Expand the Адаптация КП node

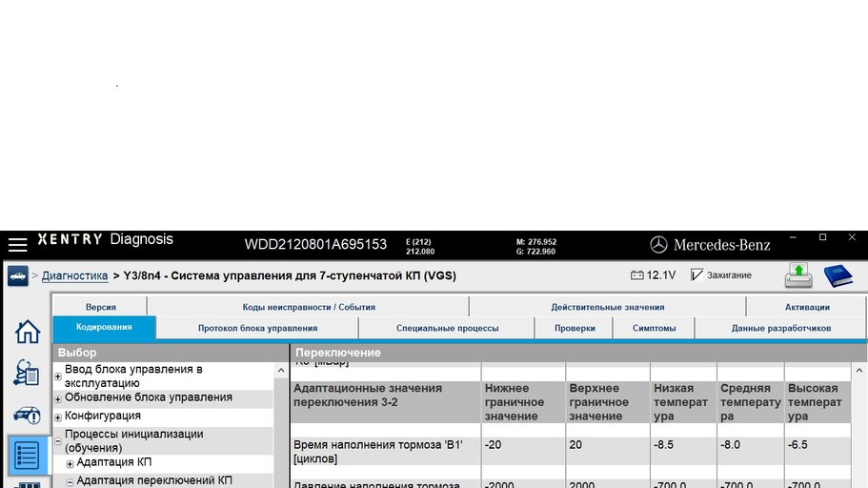coord(70,464)
